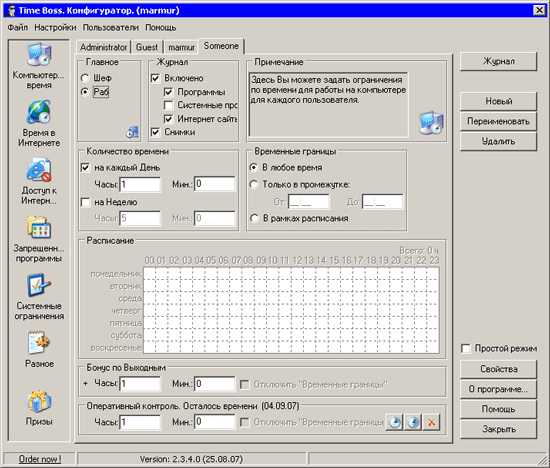Open the Computer time section icon
This screenshot has width=550, height=468.
39,55
